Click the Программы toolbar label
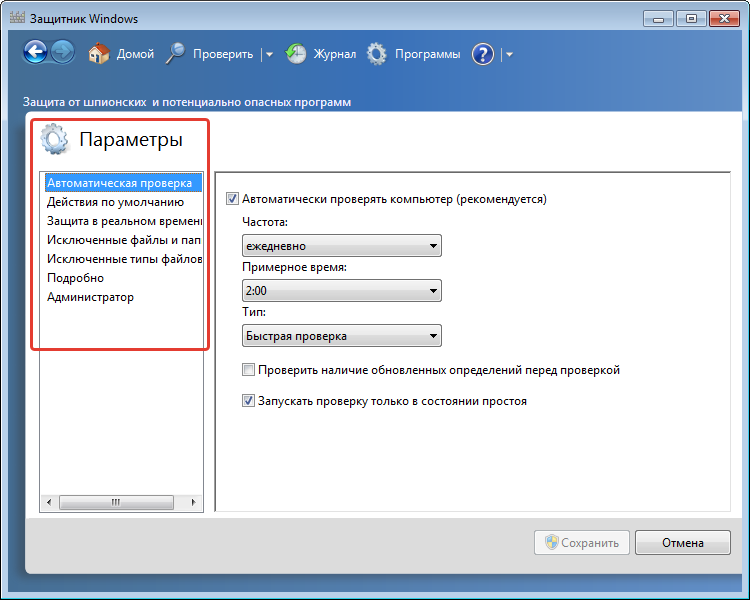This screenshot has width=750, height=600. point(428,54)
